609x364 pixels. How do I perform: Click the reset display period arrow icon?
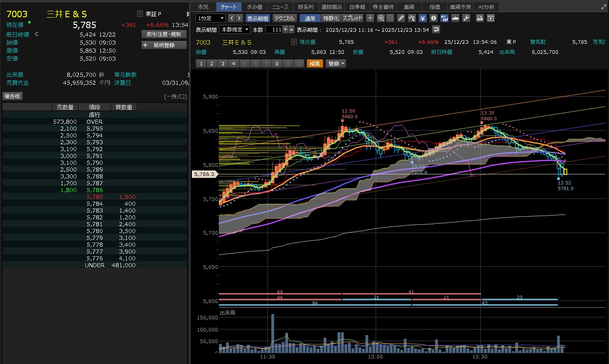[436, 30]
